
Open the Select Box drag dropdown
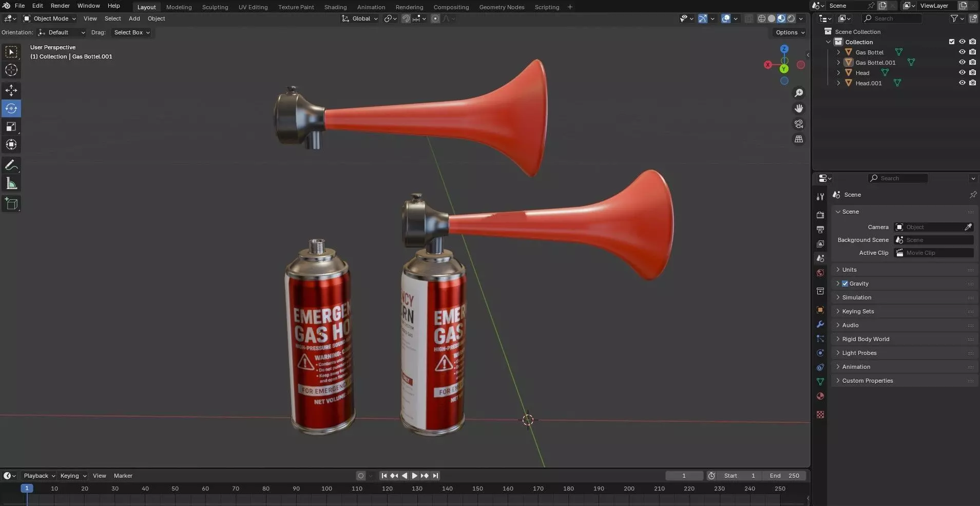point(131,32)
